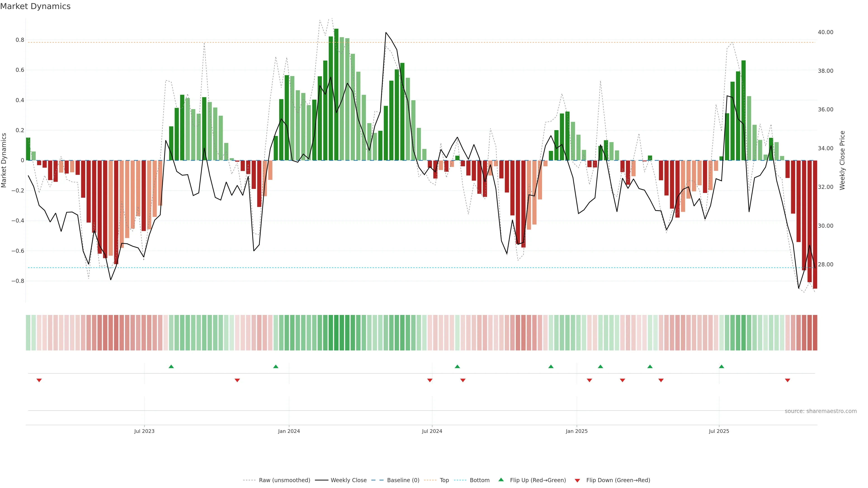868x488 pixels.
Task: Click the green triangle icon in the legend
Action: point(501,480)
